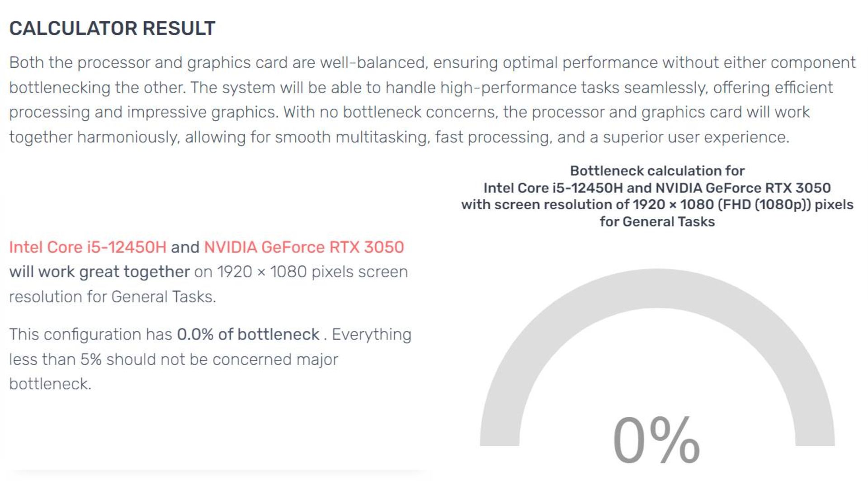Click the "bottlenecking the other" paragraph line

[x=421, y=87]
